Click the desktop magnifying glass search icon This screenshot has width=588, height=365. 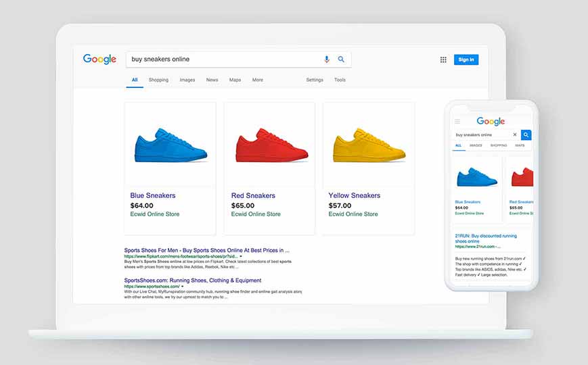(341, 59)
